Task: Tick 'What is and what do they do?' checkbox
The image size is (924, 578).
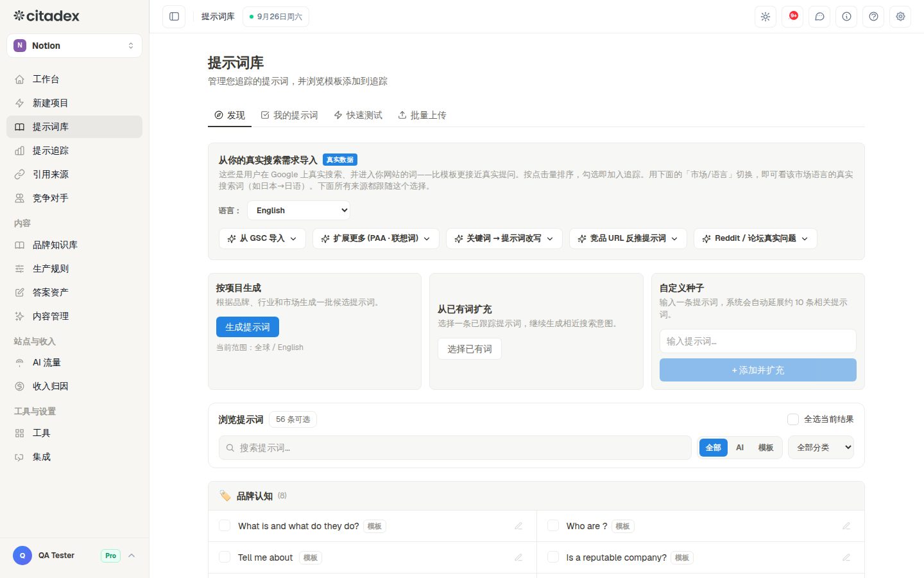Action: [225, 526]
